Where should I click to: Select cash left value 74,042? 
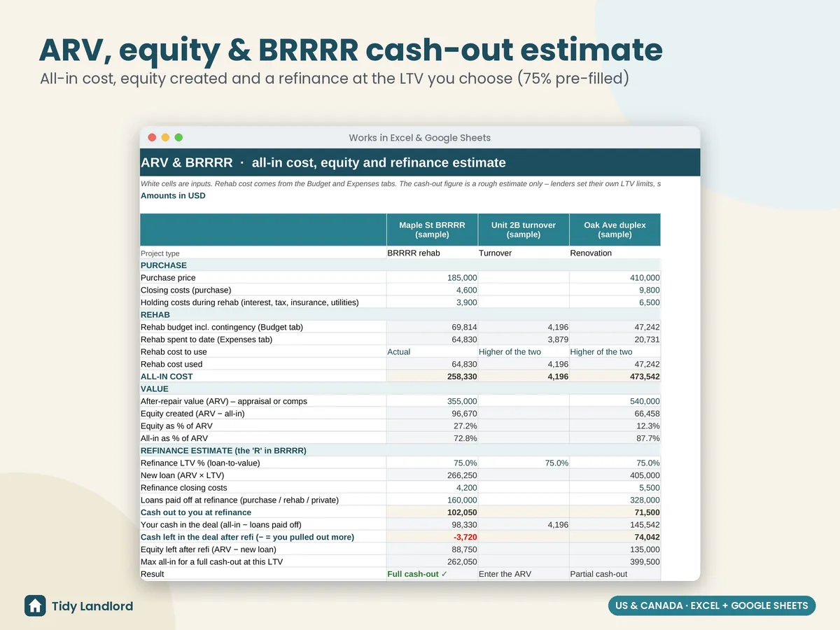(x=615, y=537)
